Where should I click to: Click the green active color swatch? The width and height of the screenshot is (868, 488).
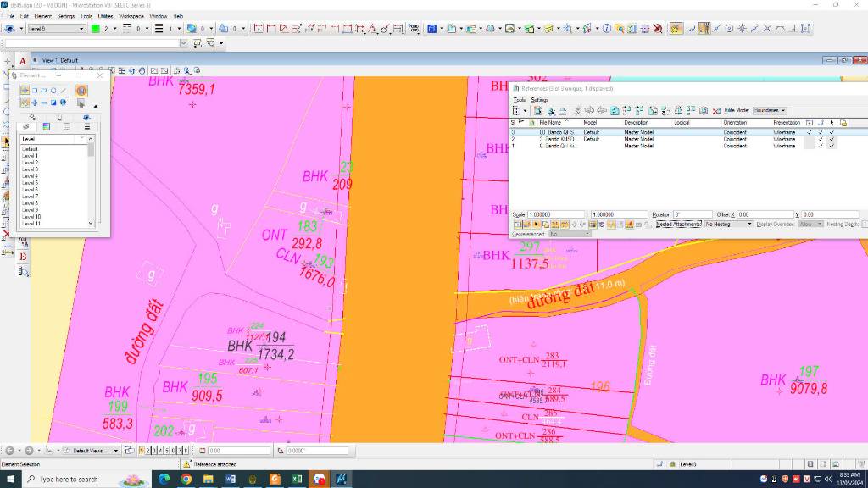click(94, 28)
